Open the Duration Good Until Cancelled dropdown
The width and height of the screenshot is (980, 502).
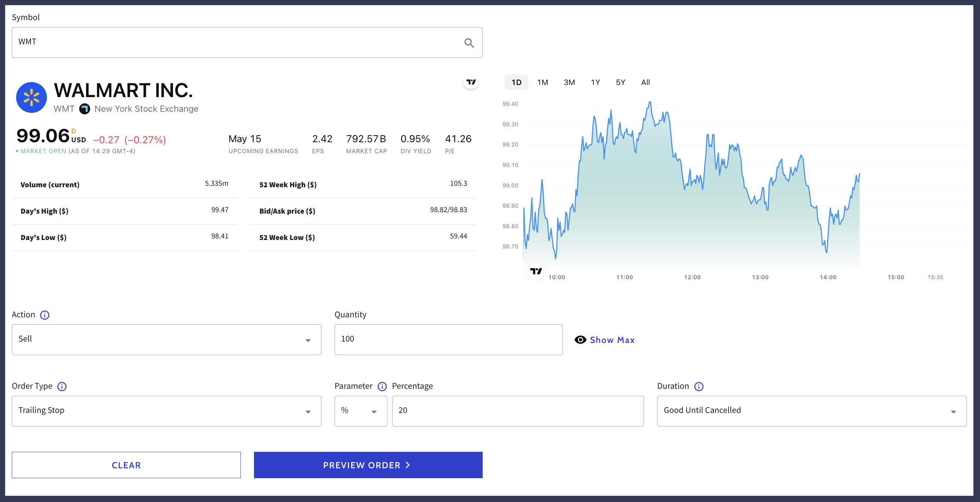[x=811, y=411]
